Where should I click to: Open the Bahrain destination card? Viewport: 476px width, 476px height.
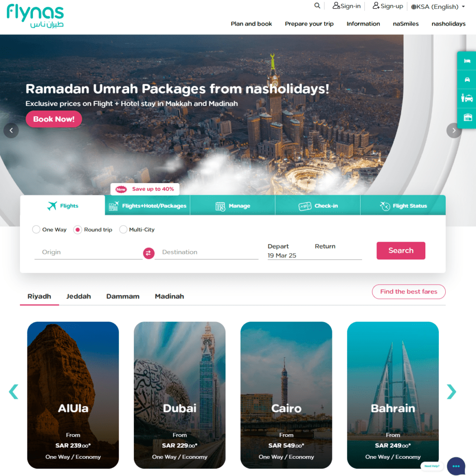click(x=393, y=395)
